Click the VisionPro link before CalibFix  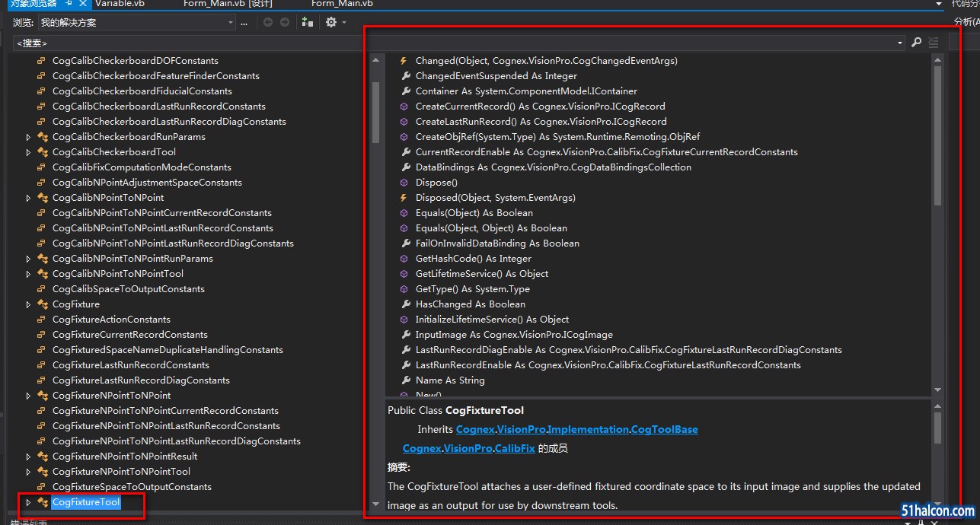pos(468,449)
